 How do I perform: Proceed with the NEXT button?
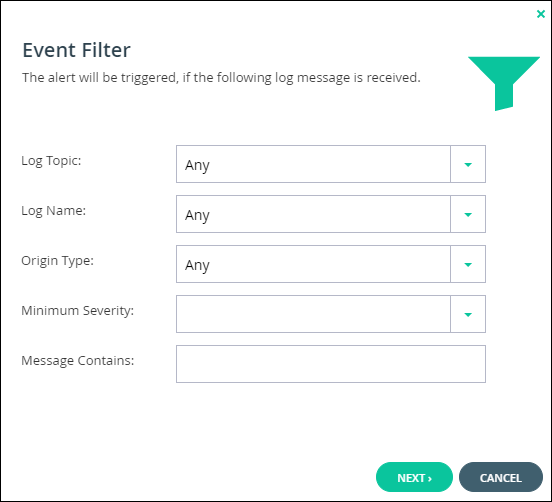coord(414,477)
